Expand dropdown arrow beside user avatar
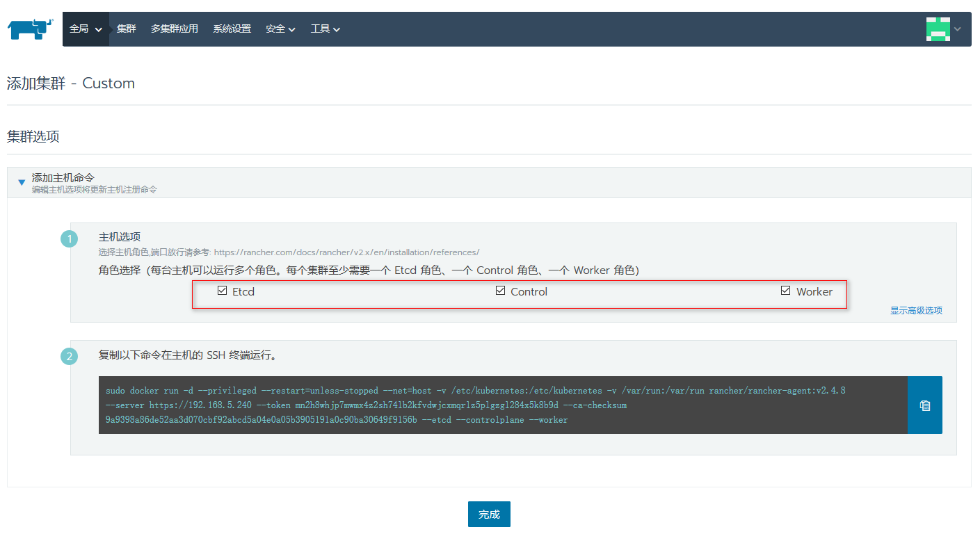Viewport: 980px width, 534px height. coord(958,29)
